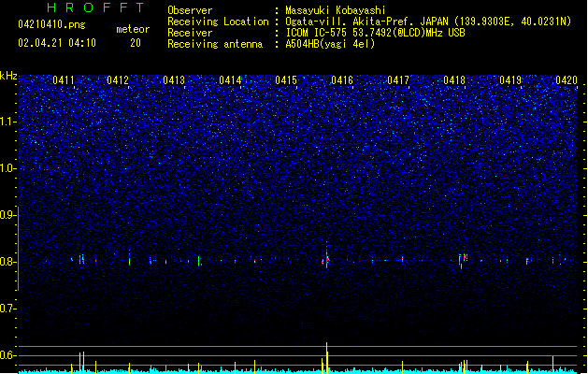Click the meteor count value 20

point(136,43)
